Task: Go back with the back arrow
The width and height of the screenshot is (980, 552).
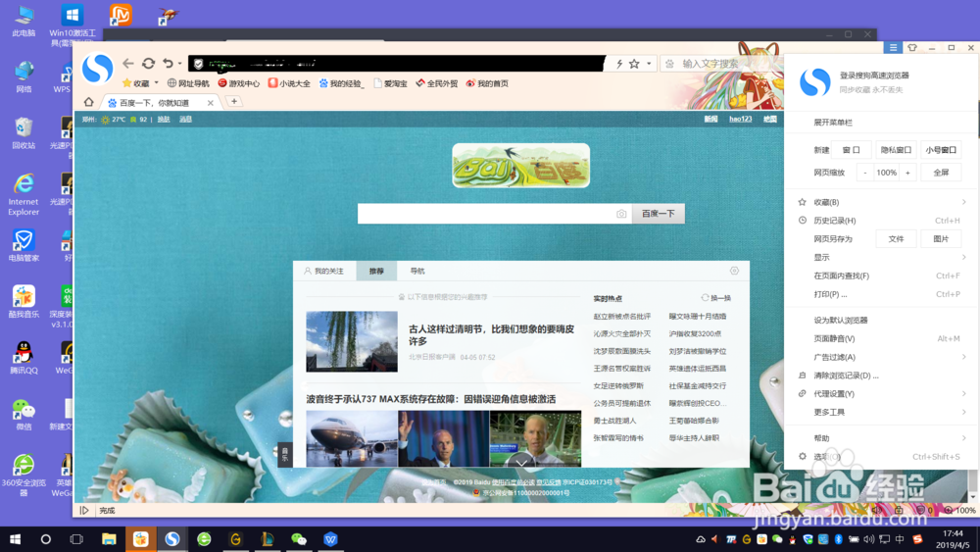Action: pos(128,63)
